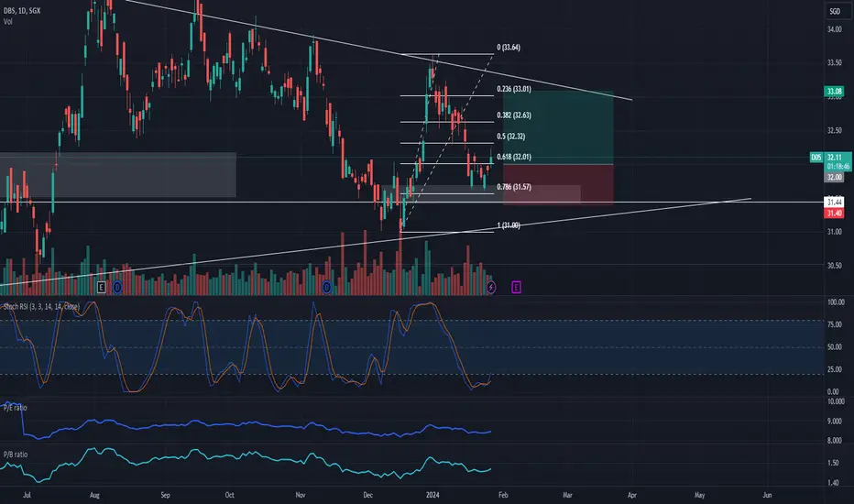Click 50.00 on the Stoch RSI scale
The image size is (854, 504).
click(835, 346)
